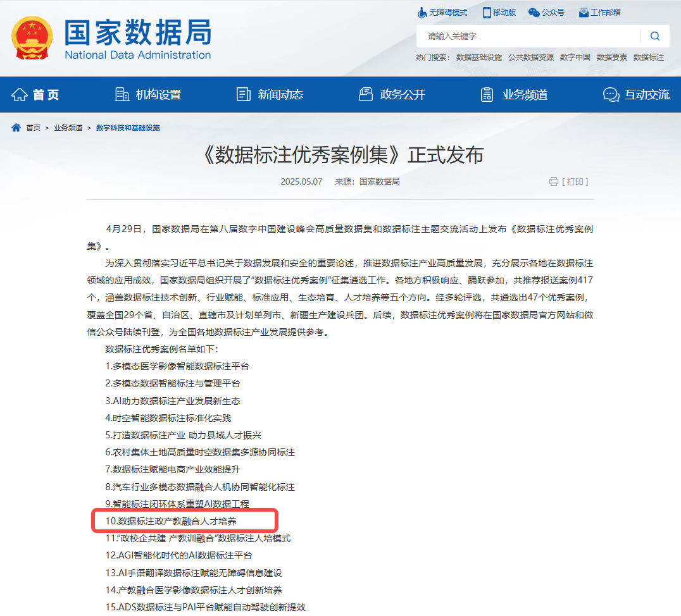Click the printer icon next to 打印
This screenshot has width=681, height=616.
[554, 182]
